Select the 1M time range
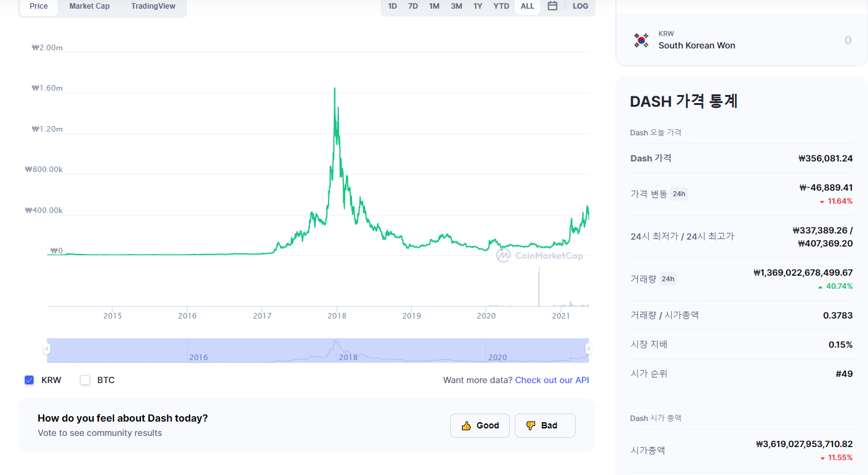The image size is (868, 475). coord(434,6)
